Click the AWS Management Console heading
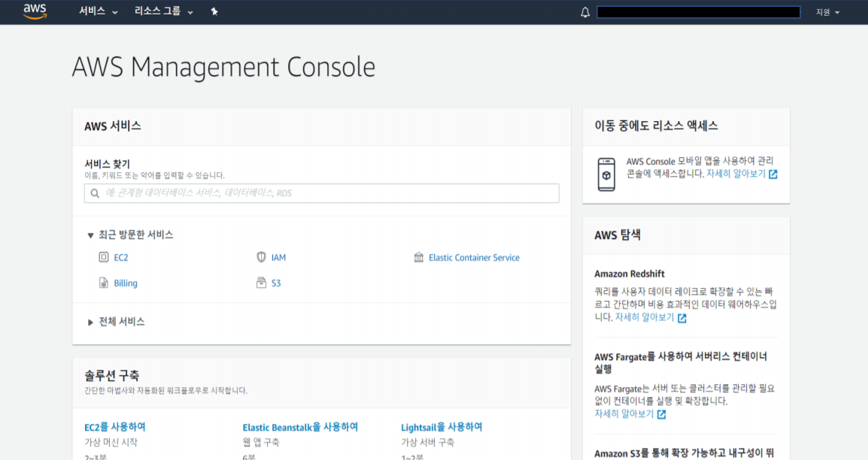868x460 pixels. point(223,67)
